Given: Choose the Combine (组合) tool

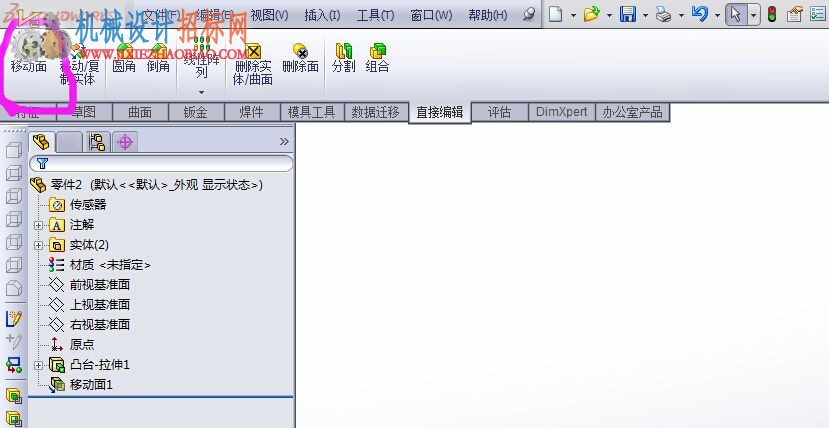Looking at the screenshot, I should [377, 58].
